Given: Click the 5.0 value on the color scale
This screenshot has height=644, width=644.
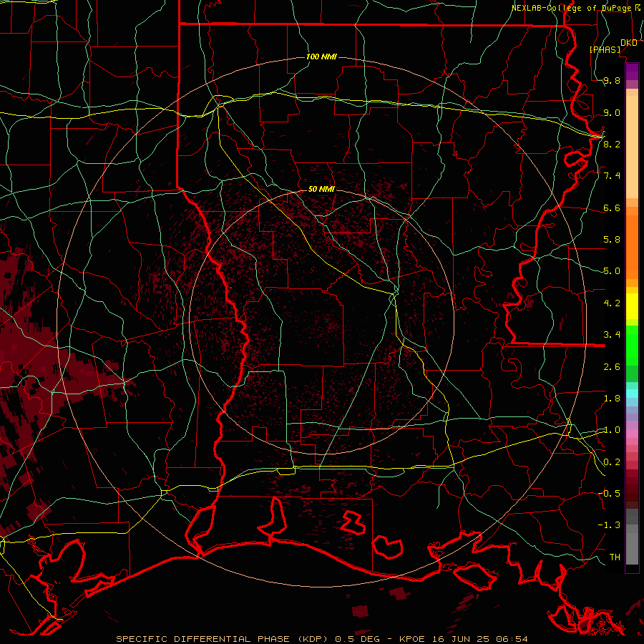Looking at the screenshot, I should 612,271.
